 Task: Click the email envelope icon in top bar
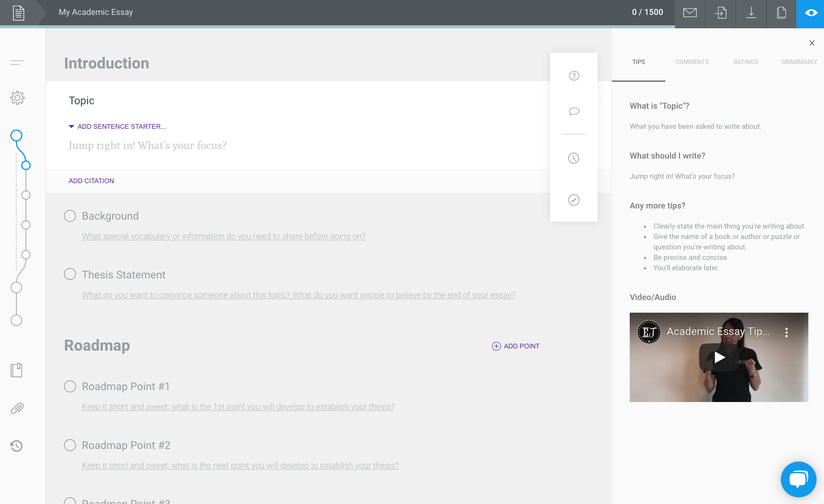click(690, 13)
